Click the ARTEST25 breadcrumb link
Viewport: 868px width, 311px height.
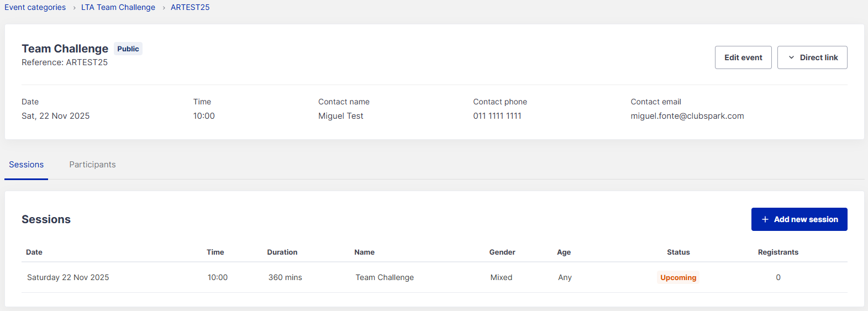point(190,7)
